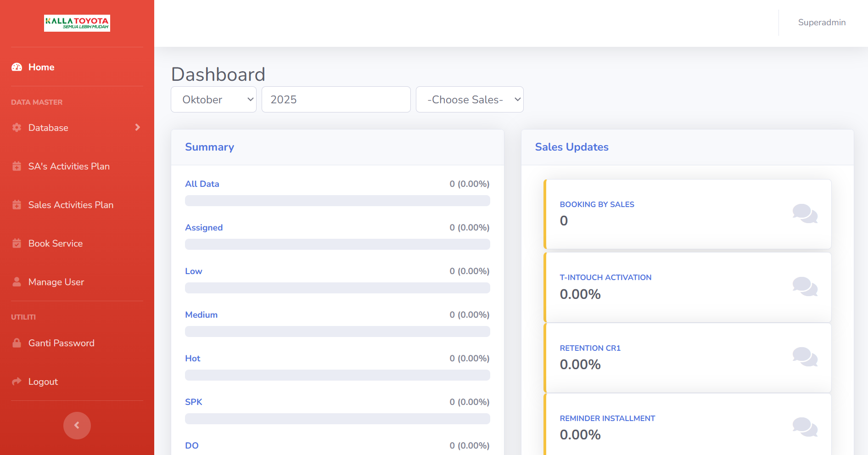This screenshot has width=868, height=455.
Task: Open the Oktober month dropdown
Action: click(213, 100)
